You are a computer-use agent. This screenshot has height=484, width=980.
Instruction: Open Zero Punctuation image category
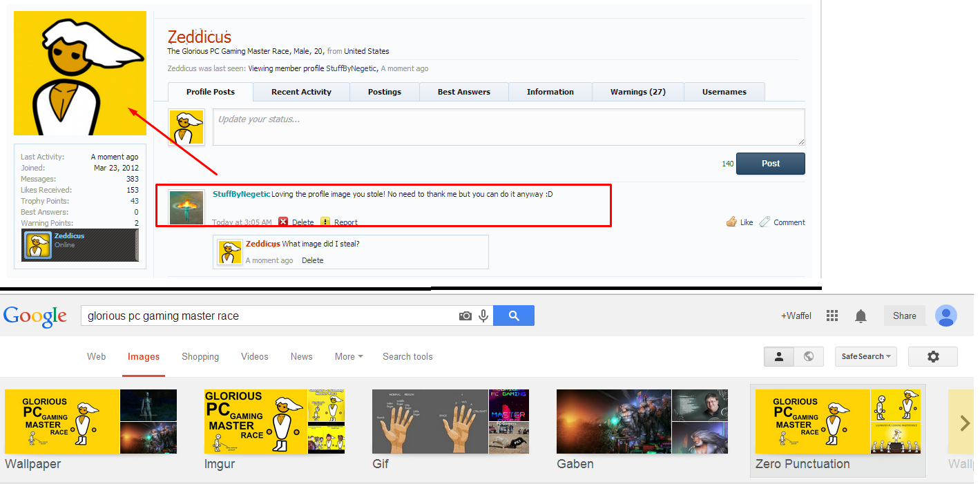[x=838, y=431]
